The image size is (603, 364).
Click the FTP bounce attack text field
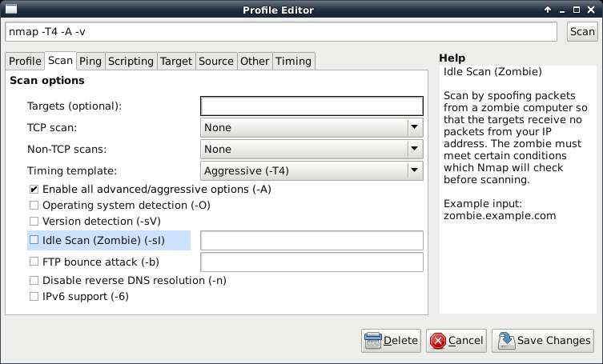tap(312, 262)
